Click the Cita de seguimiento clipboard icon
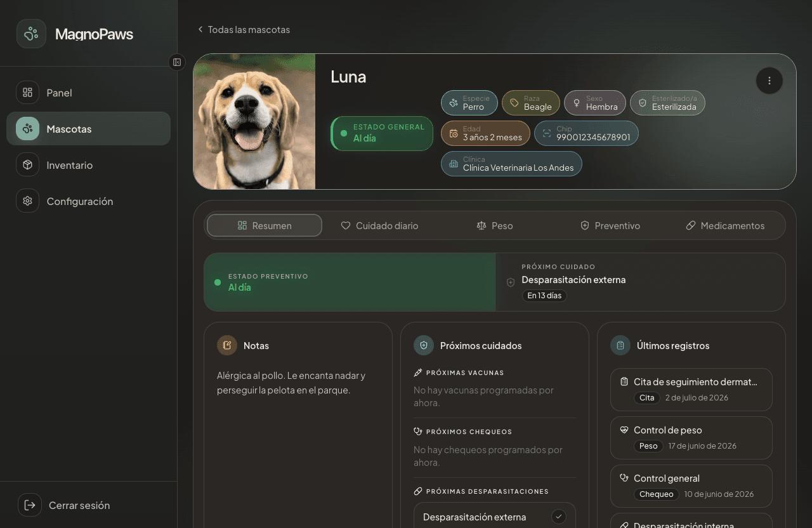 (x=624, y=381)
